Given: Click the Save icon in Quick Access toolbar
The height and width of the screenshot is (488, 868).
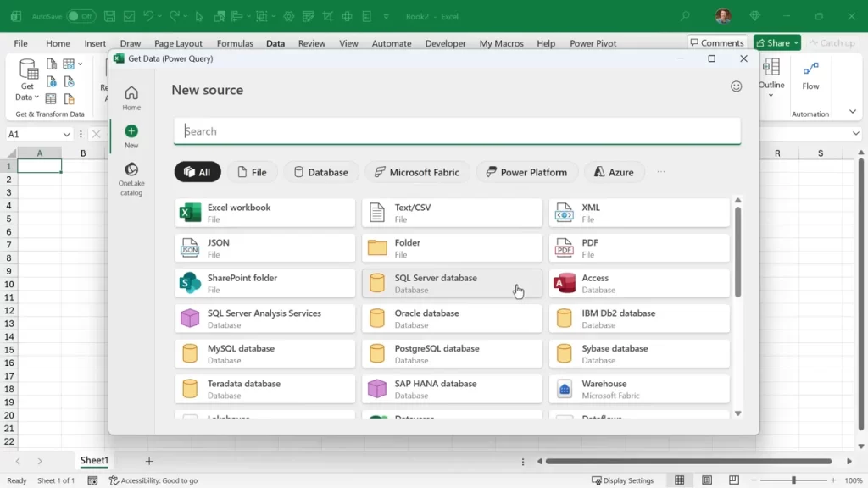Looking at the screenshot, I should click(x=109, y=15).
